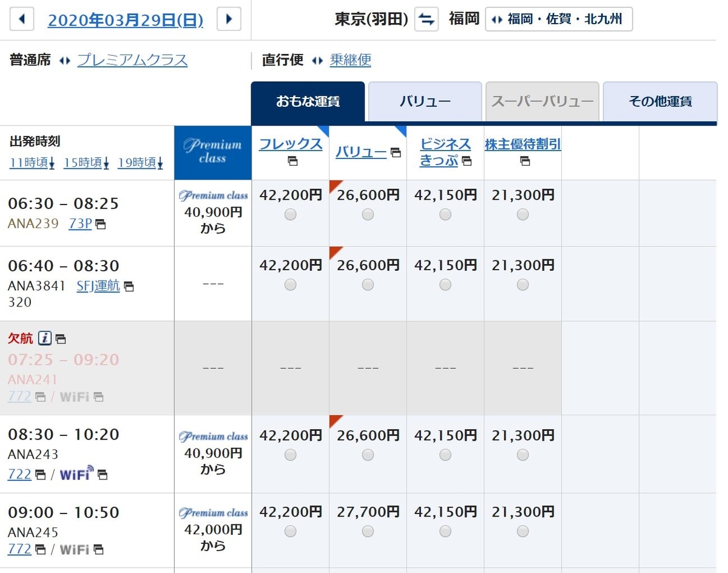Open popup icon beside 772 on ANA241
Screen dimensions: 728x573
click(x=40, y=397)
